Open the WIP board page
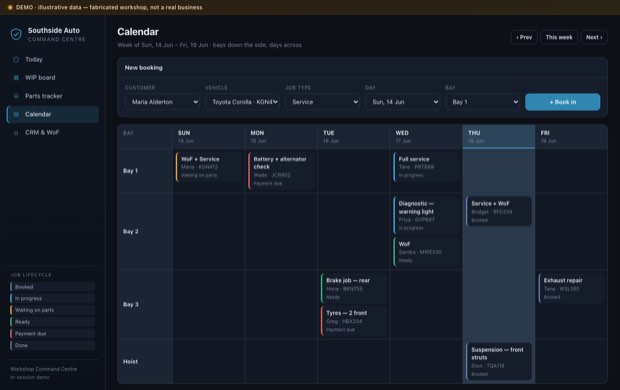620x390 pixels. coord(53,78)
